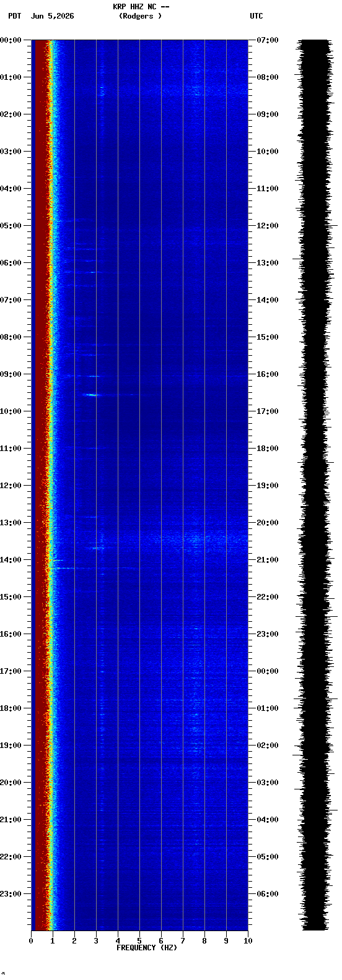Click the PDT '07:00' time label

(x=11, y=300)
